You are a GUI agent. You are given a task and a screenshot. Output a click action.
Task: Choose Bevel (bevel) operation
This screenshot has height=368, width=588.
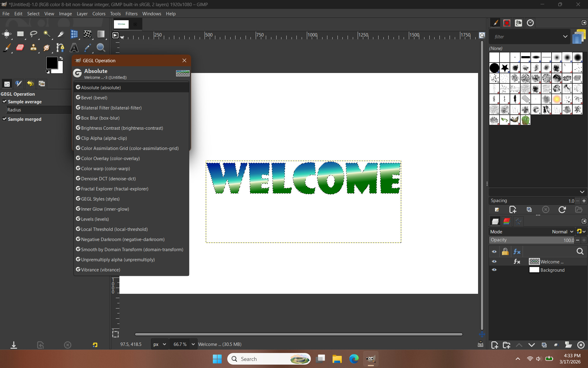(x=131, y=98)
